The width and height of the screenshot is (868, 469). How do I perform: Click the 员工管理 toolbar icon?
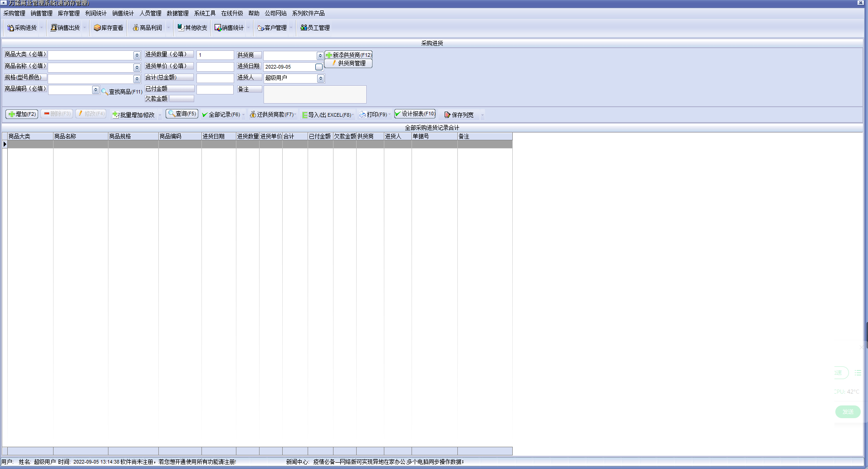(x=304, y=28)
